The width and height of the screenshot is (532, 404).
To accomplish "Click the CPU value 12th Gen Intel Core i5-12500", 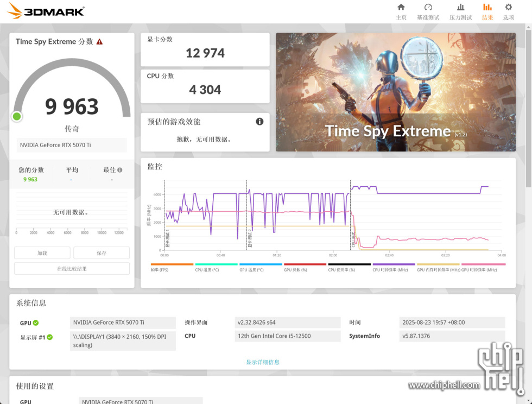I will [287, 336].
